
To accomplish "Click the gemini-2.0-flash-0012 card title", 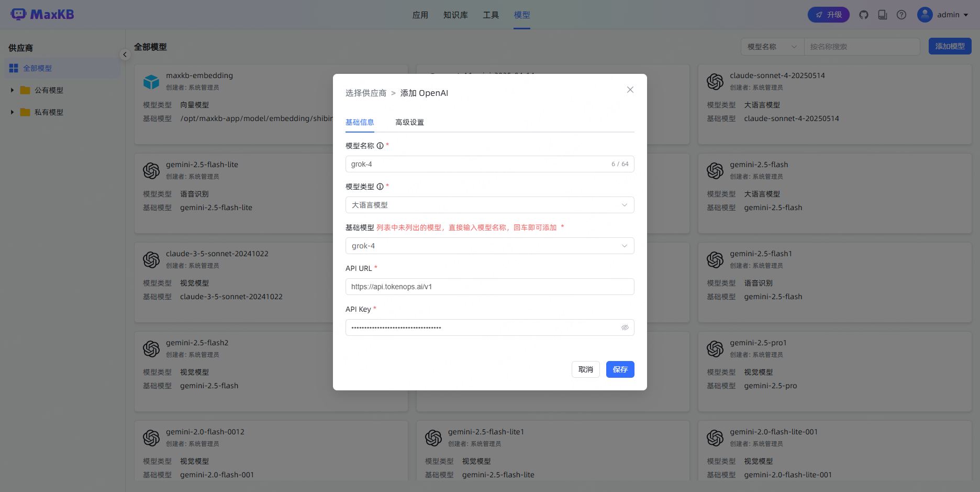I will click(205, 432).
